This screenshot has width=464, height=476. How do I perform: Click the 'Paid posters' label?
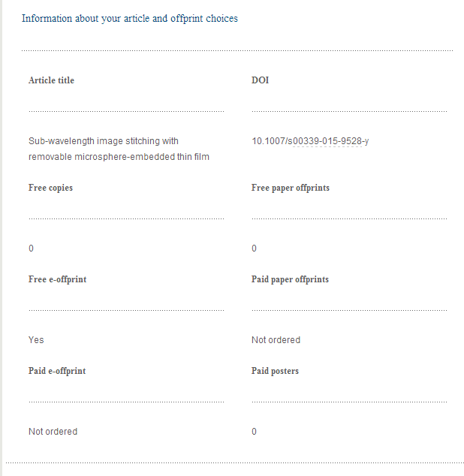coord(275,371)
